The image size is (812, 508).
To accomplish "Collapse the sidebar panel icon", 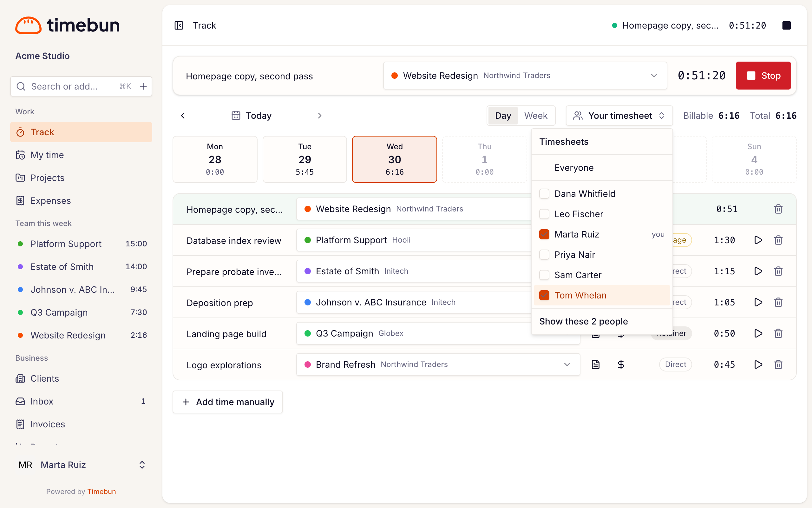I will tap(179, 25).
